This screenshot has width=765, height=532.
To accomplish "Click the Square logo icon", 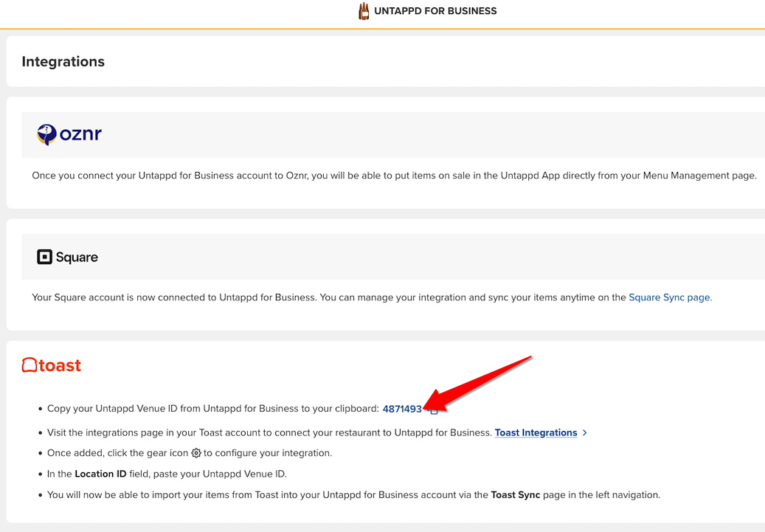I will point(44,257).
